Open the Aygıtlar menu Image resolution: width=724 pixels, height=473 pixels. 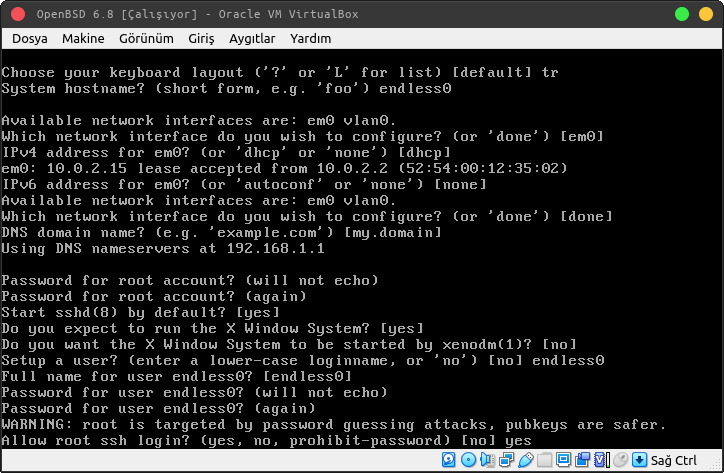(252, 38)
